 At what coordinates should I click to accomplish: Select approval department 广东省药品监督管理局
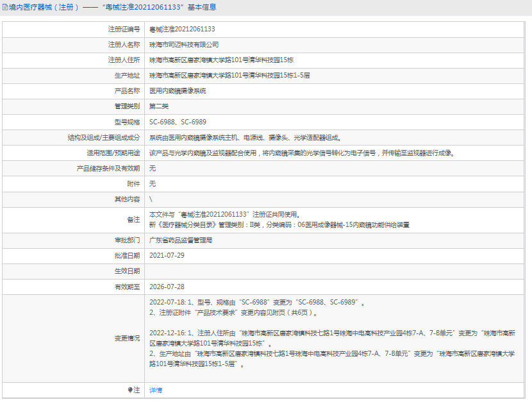[x=181, y=240]
